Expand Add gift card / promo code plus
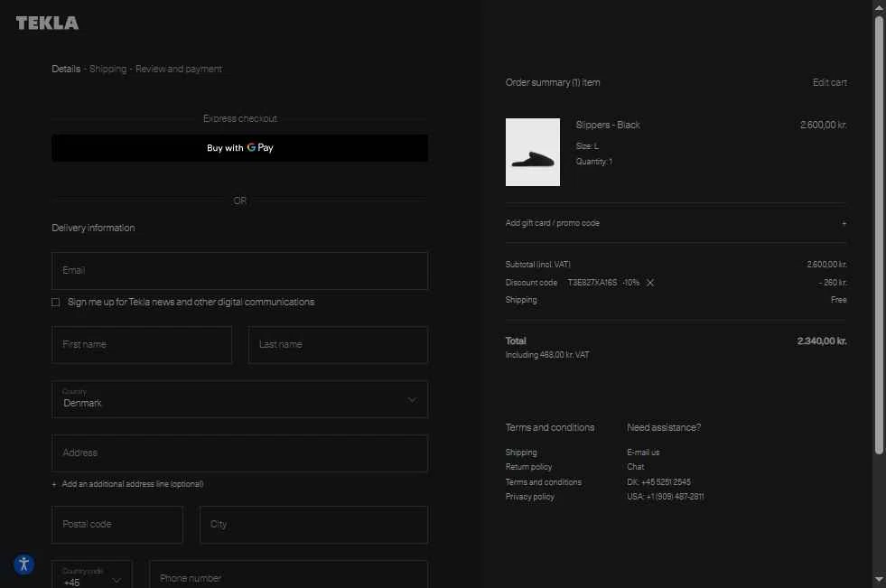886x588 pixels. coord(844,223)
